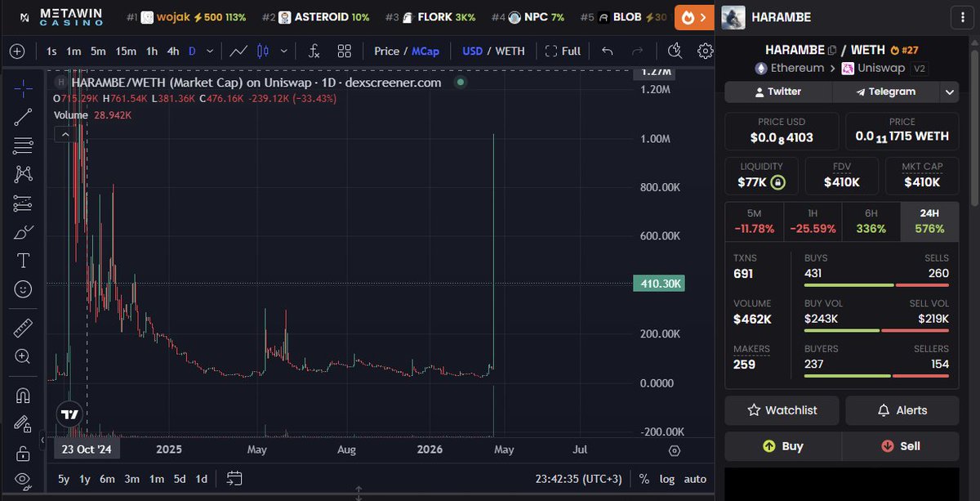Click the green Buy button
Screen dimensions: 980x501
tap(782, 446)
